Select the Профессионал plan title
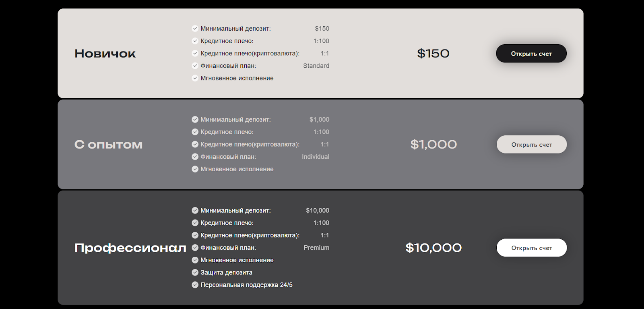The width and height of the screenshot is (644, 309). tap(130, 248)
